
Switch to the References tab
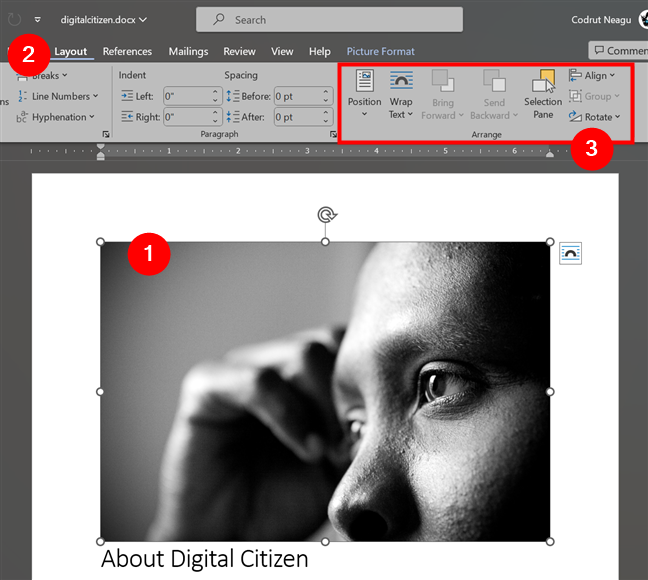(127, 51)
